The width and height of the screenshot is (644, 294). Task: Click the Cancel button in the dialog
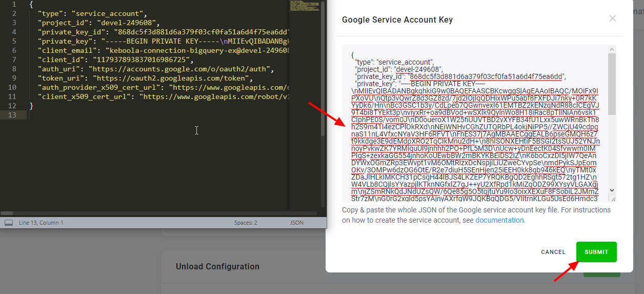tap(553, 252)
